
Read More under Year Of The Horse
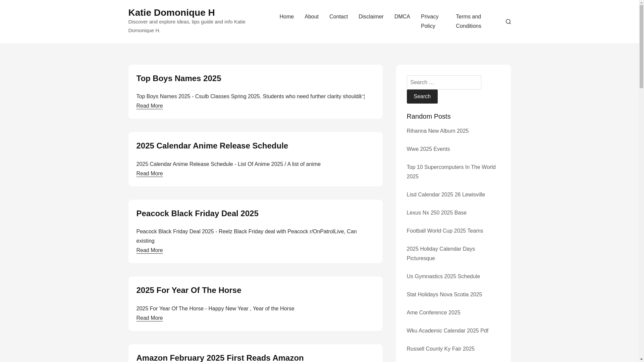tap(149, 318)
